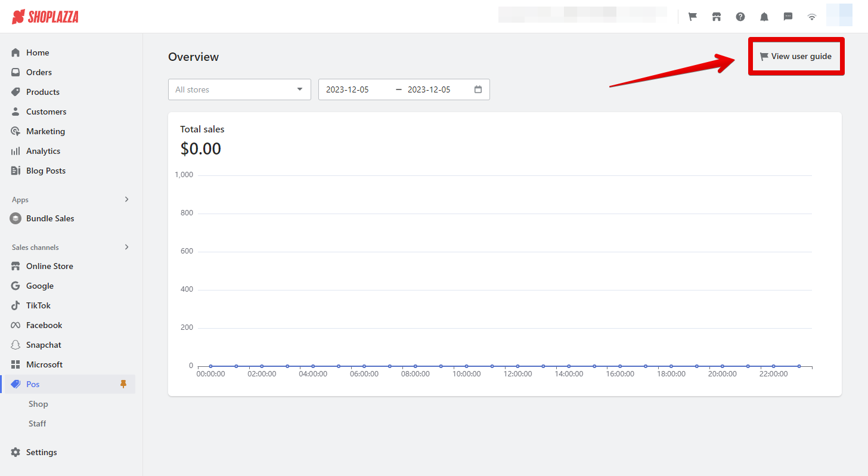Image resolution: width=868 pixels, height=476 pixels.
Task: Click the user avatar in top right
Action: 839,16
